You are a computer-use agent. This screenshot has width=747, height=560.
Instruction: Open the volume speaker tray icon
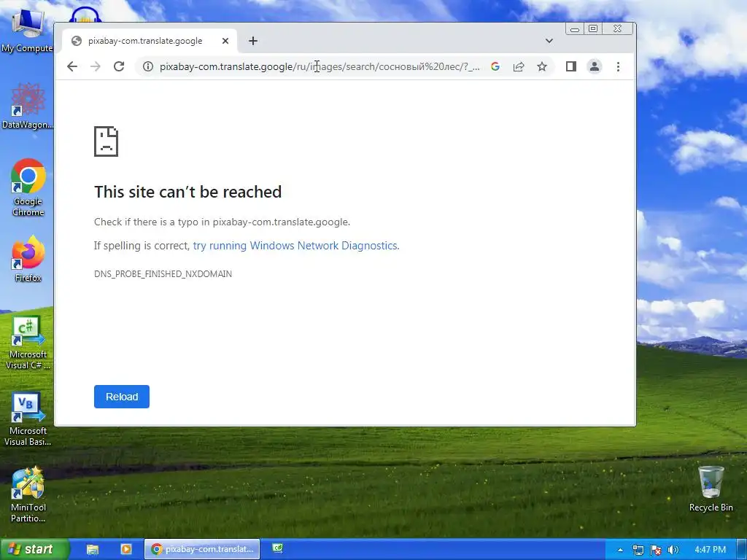[673, 550]
